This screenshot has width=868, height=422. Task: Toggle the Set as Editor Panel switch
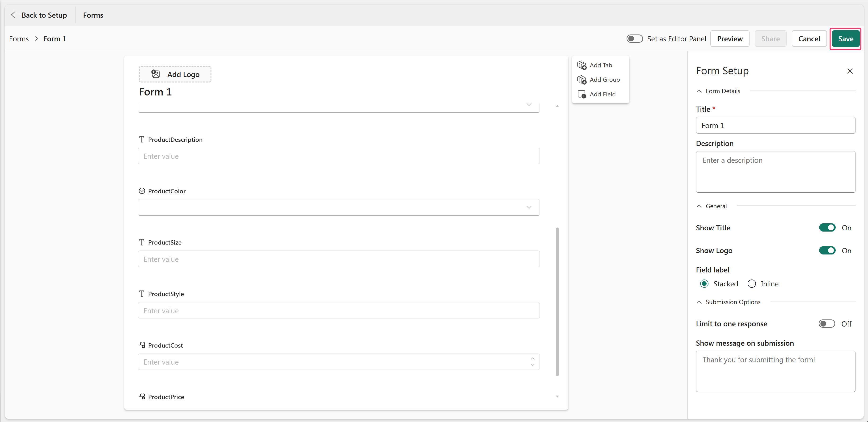[x=635, y=39]
